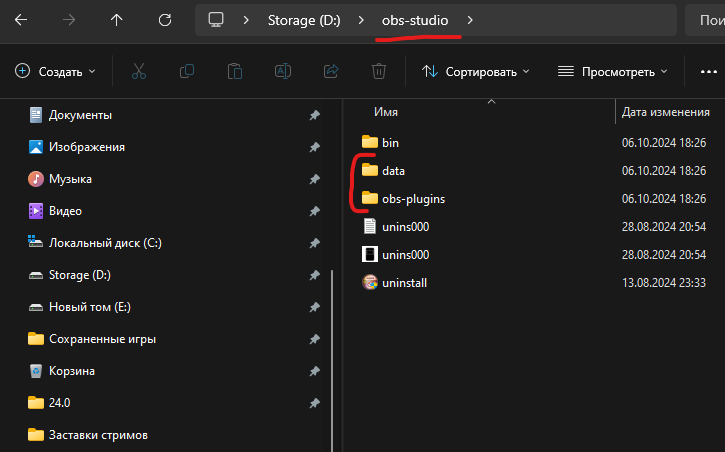Open Документы in the sidebar
Viewport: 725px width, 452px height.
coord(80,115)
